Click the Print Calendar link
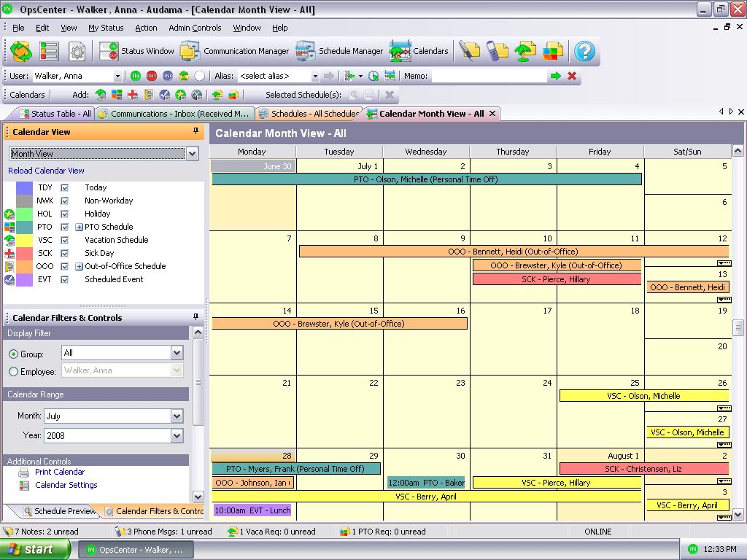The width and height of the screenshot is (747, 560). [60, 472]
